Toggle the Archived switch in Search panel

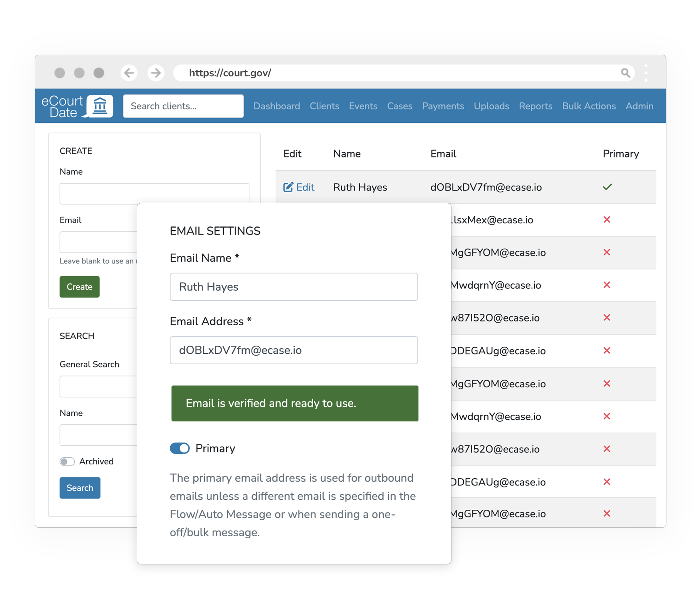point(67,462)
